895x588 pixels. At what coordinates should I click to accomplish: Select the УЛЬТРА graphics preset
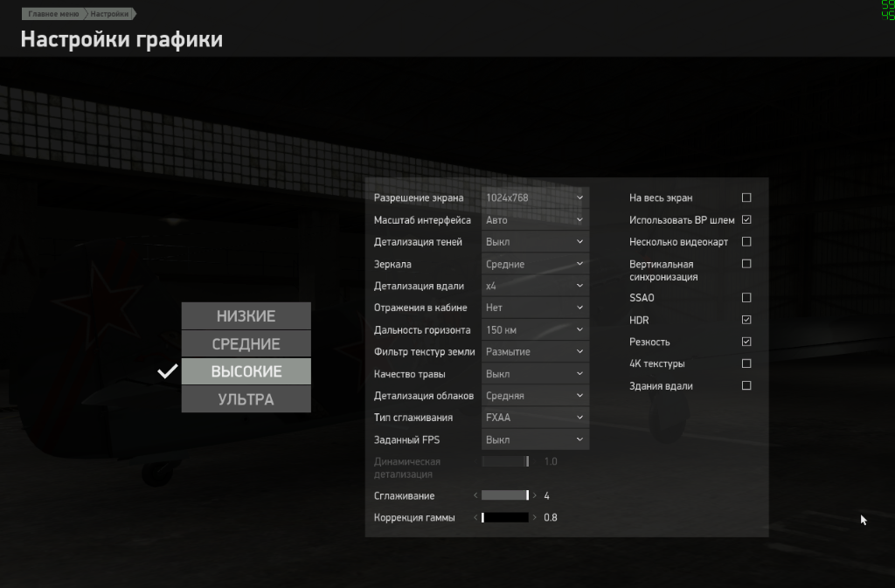(246, 399)
